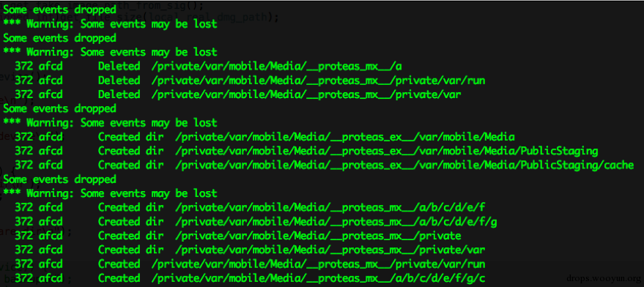The height and width of the screenshot is (287, 644).
Task: Click the final warning events lost line
Action: 110,193
